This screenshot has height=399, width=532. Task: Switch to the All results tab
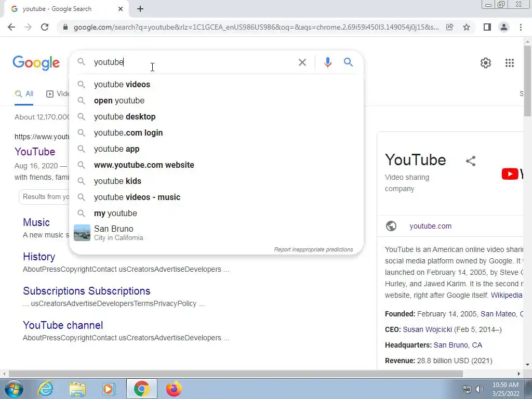click(x=24, y=94)
